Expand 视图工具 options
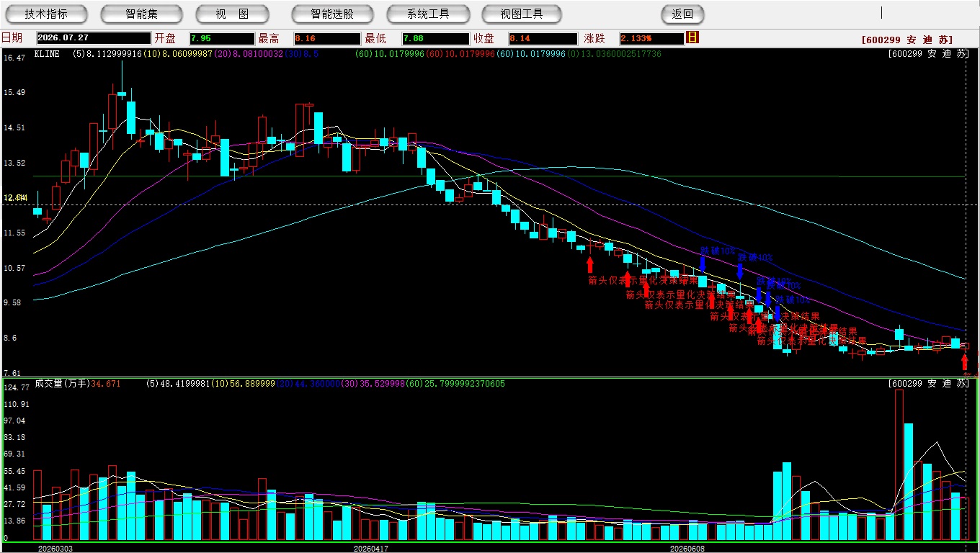Viewport: 980px width, 553px height. click(x=522, y=14)
